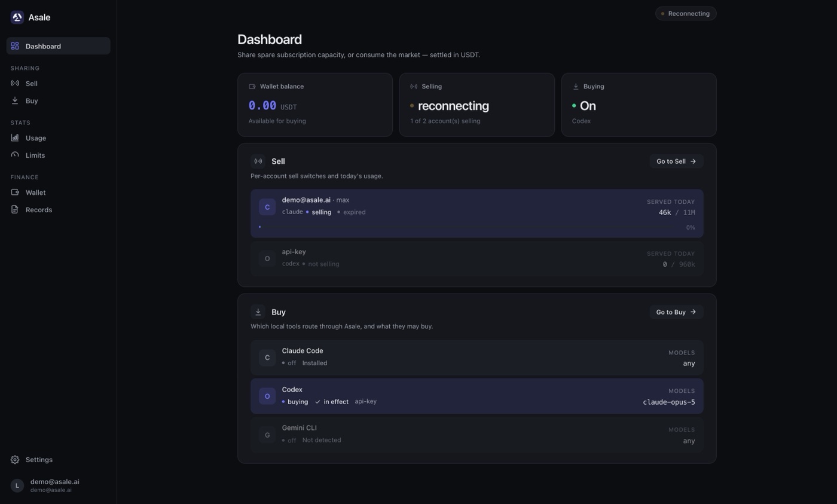This screenshot has height=504, width=837.
Task: Open the Sell page from sidebar
Action: (x=58, y=84)
